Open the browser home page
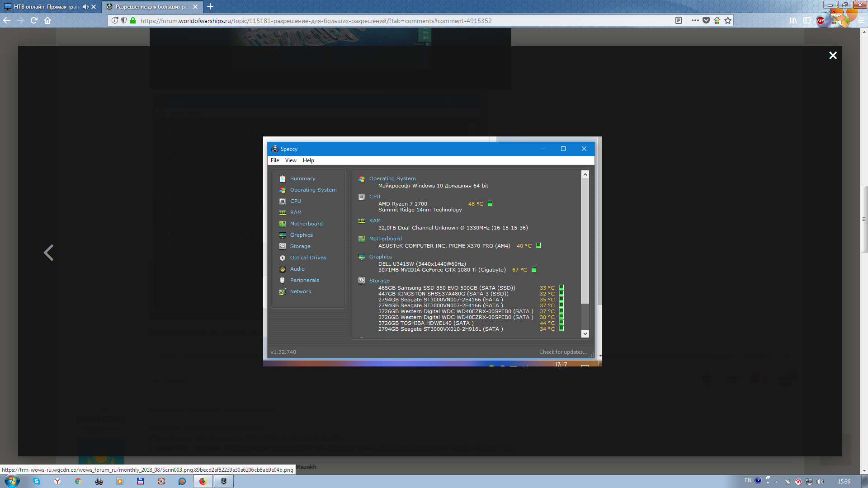Viewport: 868px width, 488px height. [x=47, y=20]
